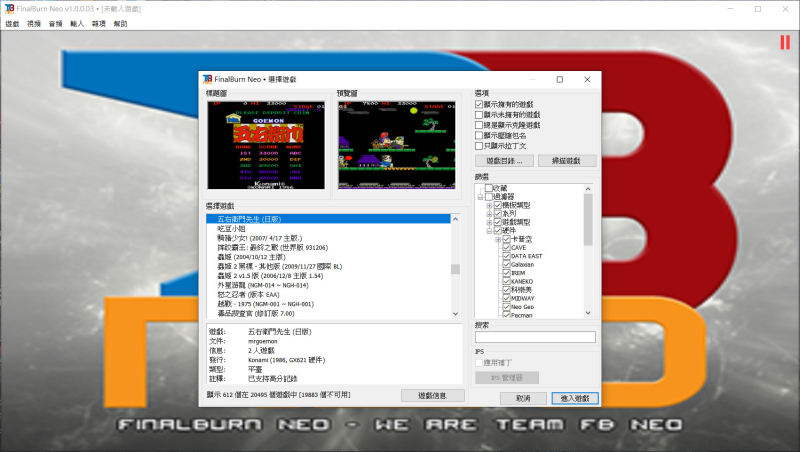Select 外星游龍 (NGM-014 ~ NGH-014) entry
The width and height of the screenshot is (800, 452).
click(x=329, y=285)
